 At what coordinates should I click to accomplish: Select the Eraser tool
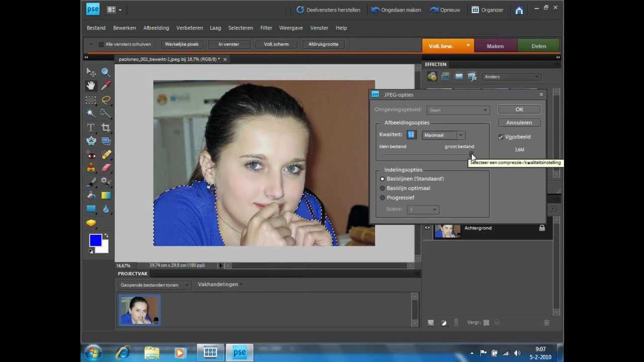tap(106, 168)
